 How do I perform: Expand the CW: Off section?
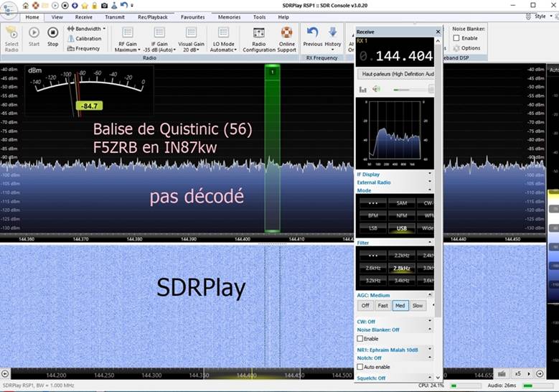pyautogui.click(x=430, y=321)
